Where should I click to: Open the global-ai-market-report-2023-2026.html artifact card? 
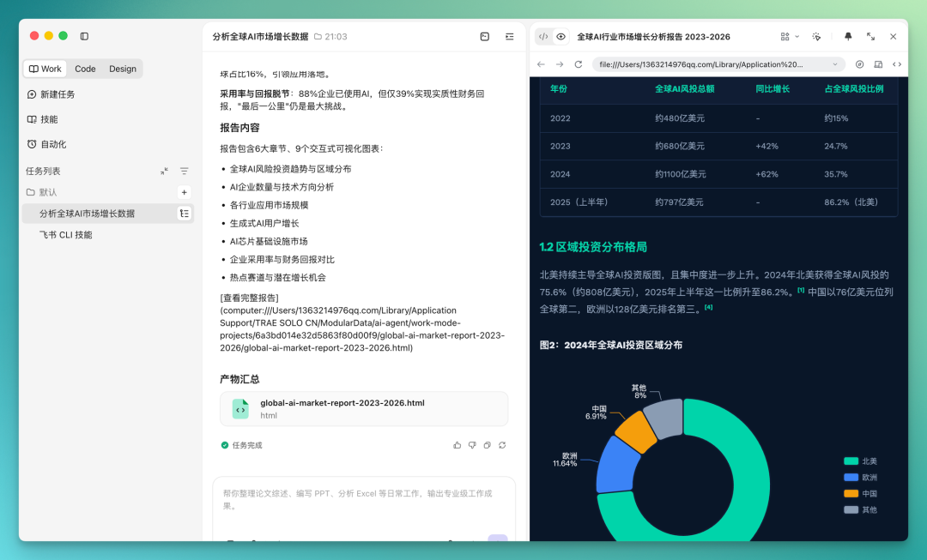(x=364, y=409)
